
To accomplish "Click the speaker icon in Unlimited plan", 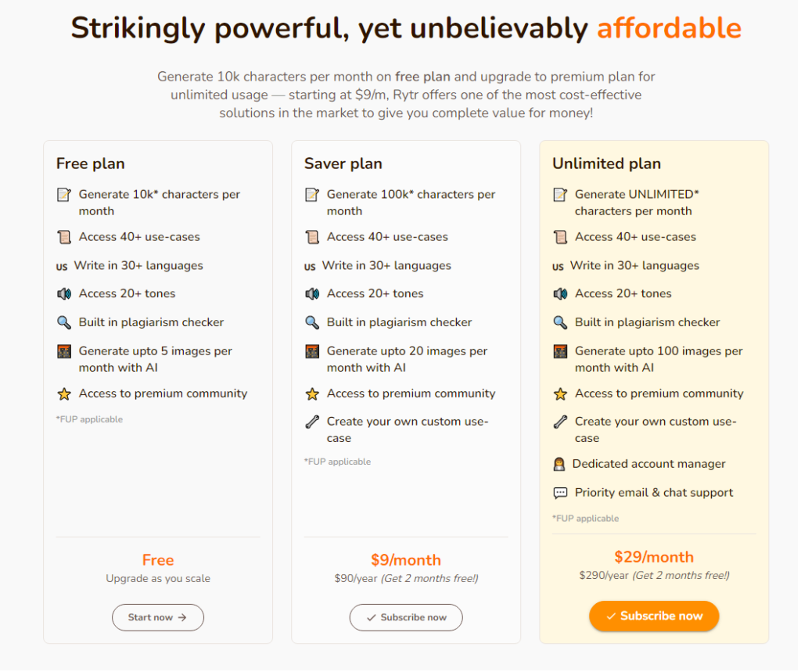I will coord(560,294).
